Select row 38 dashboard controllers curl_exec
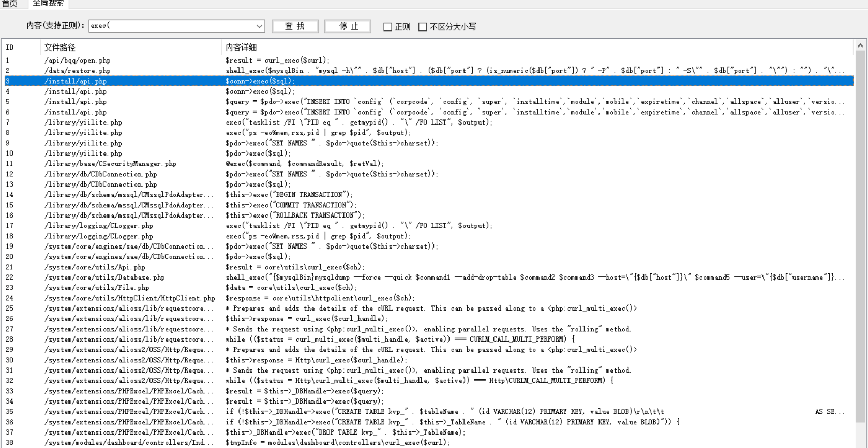 [429, 443]
